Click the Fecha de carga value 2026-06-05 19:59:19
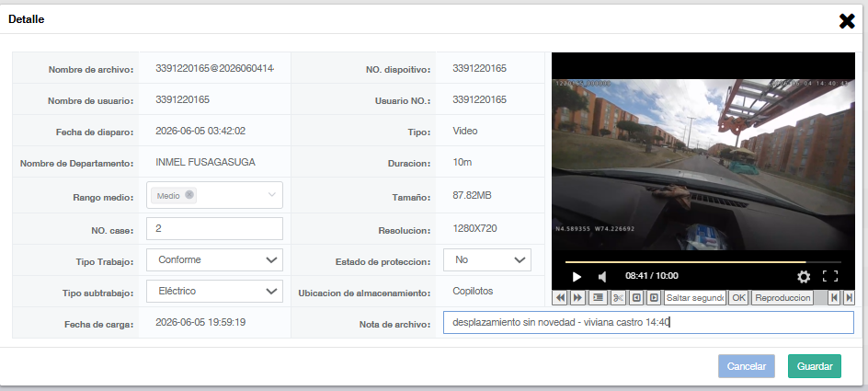This screenshot has height=391, width=868. (x=200, y=322)
